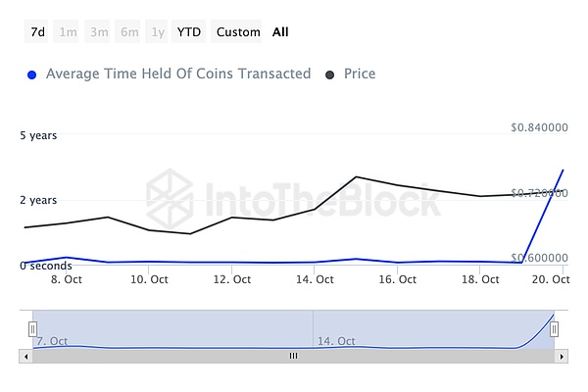Click the right navigator range handle
This screenshot has width=588, height=392.
[x=554, y=329]
